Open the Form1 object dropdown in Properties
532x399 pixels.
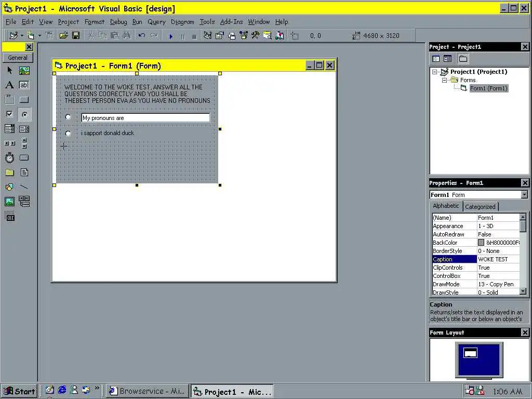pyautogui.click(x=525, y=195)
